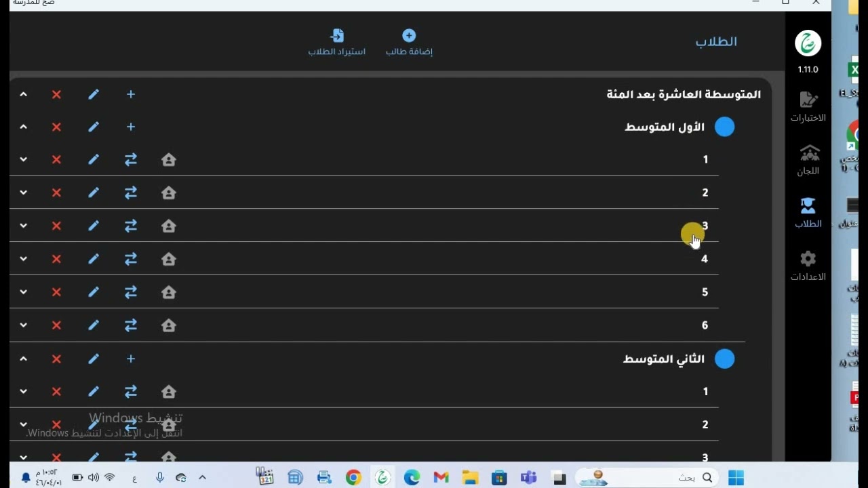Expand class 2 of الأول المتوسط with the down chevron
The width and height of the screenshot is (868, 488).
click(x=23, y=192)
